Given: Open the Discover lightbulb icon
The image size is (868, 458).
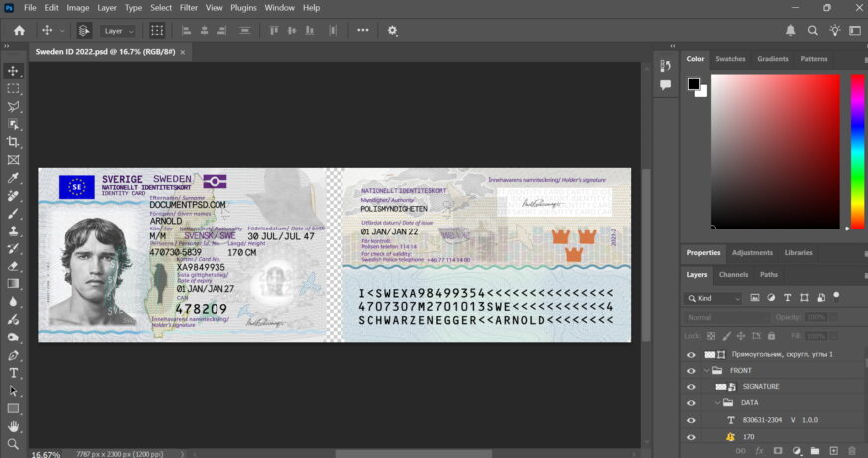Looking at the screenshot, I should point(835,31).
